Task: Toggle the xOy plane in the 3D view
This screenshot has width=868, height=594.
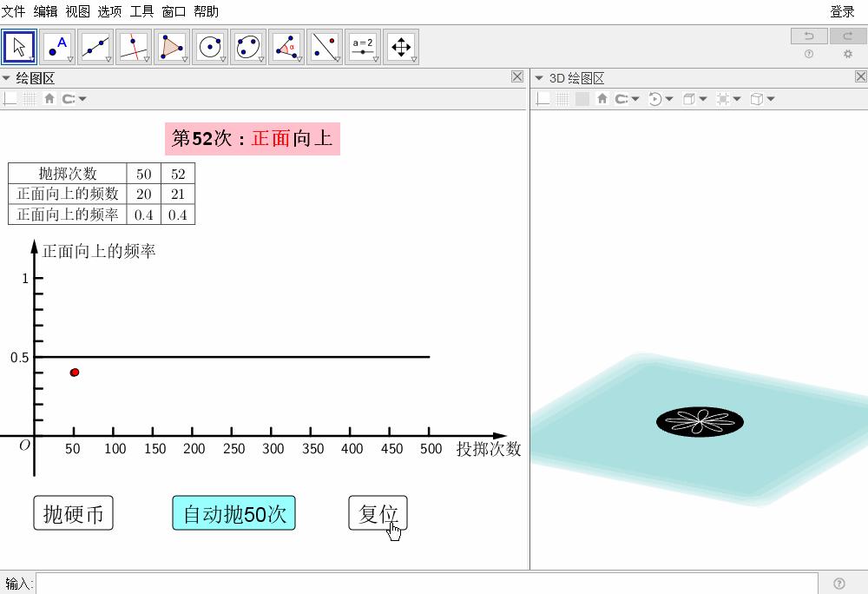Action: click(582, 98)
